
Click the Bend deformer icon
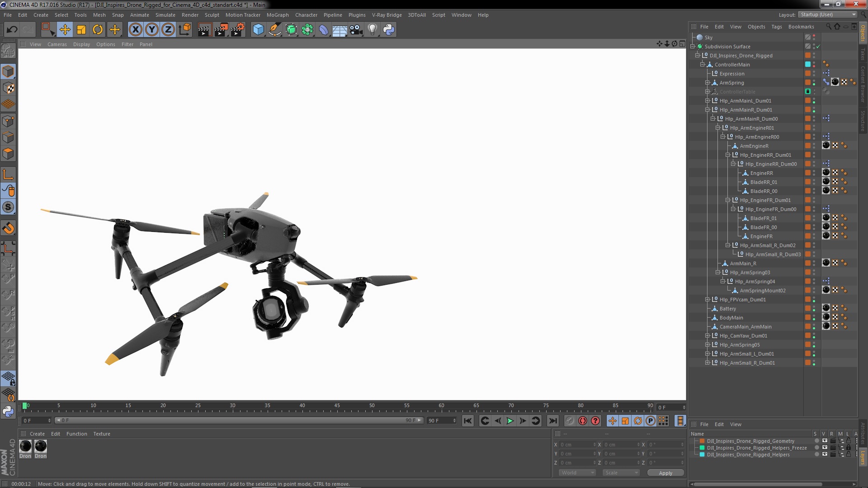tap(324, 30)
